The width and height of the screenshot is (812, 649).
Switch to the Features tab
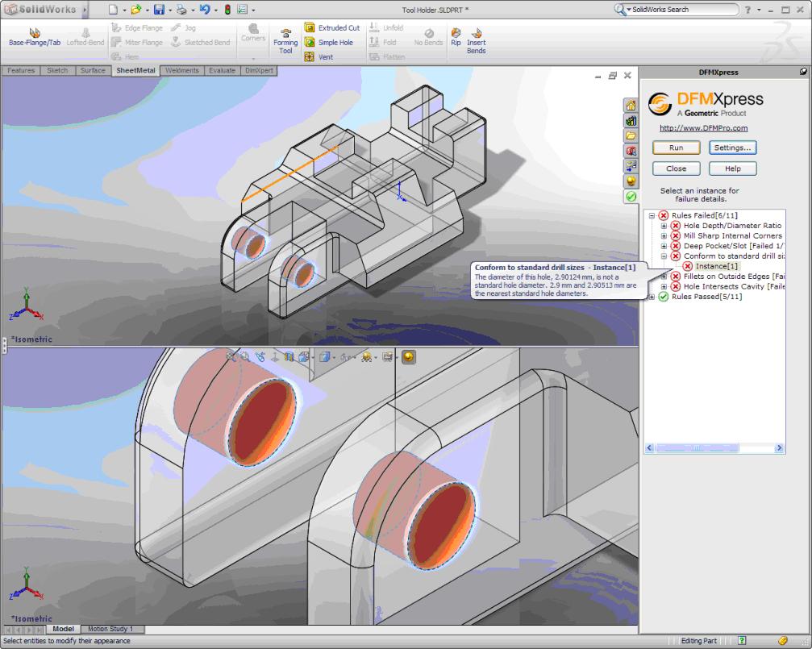21,70
